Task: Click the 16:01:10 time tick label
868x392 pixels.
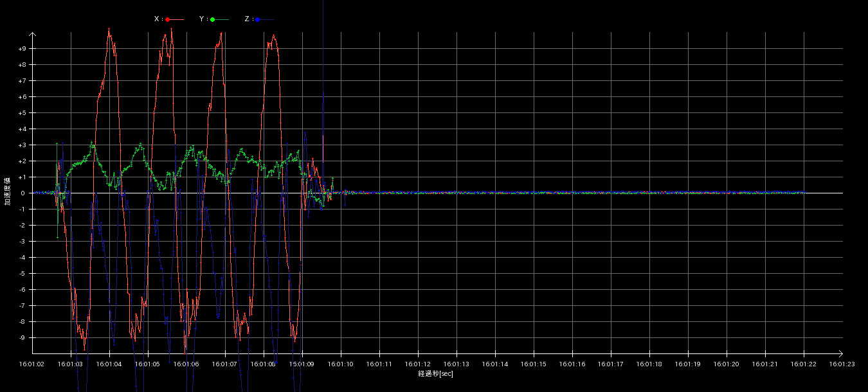Action: [341, 364]
